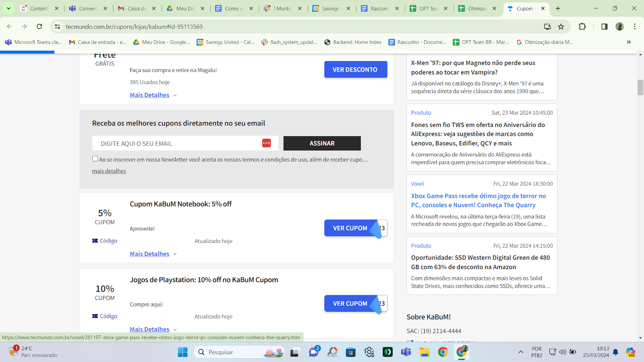
Task: Click the password manager icon in email field
Action: coord(266,143)
